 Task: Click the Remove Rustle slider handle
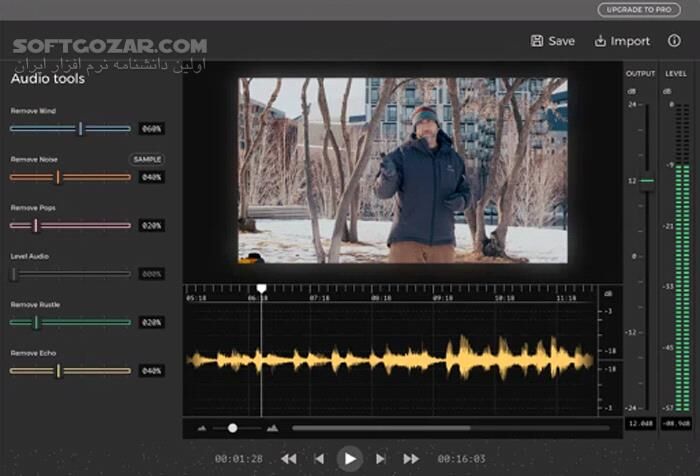35,322
